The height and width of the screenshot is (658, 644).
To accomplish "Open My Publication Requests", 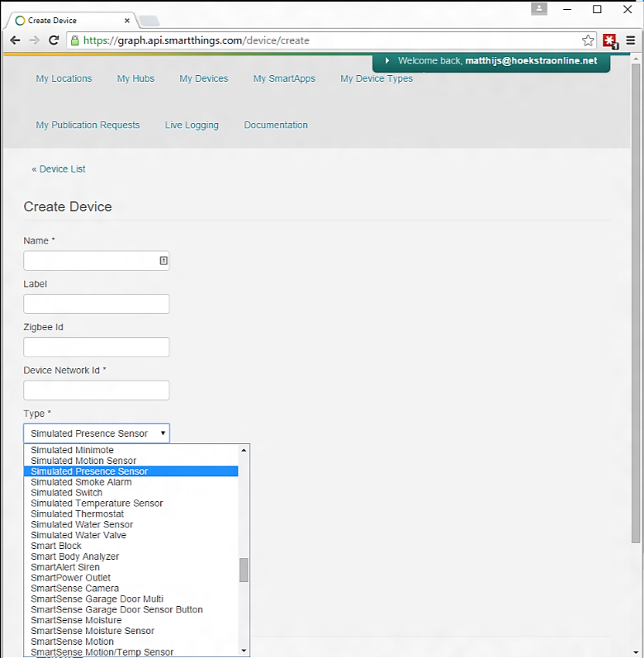I will pyautogui.click(x=88, y=125).
